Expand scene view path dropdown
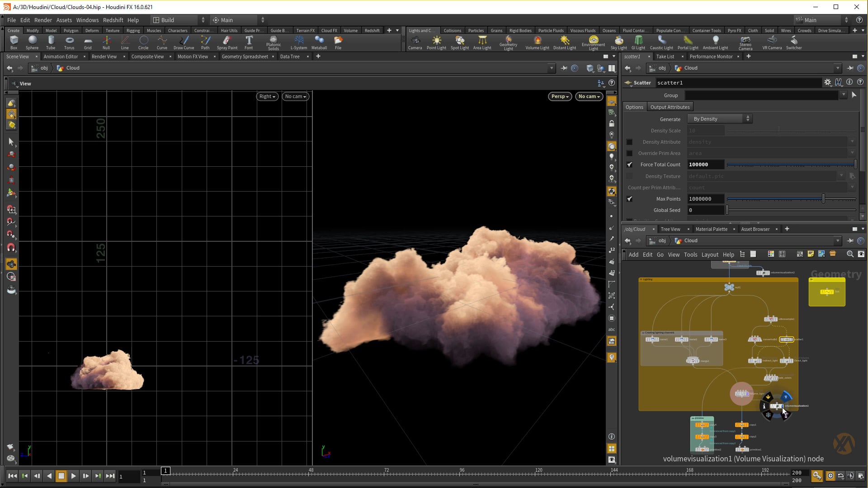 pyautogui.click(x=551, y=68)
